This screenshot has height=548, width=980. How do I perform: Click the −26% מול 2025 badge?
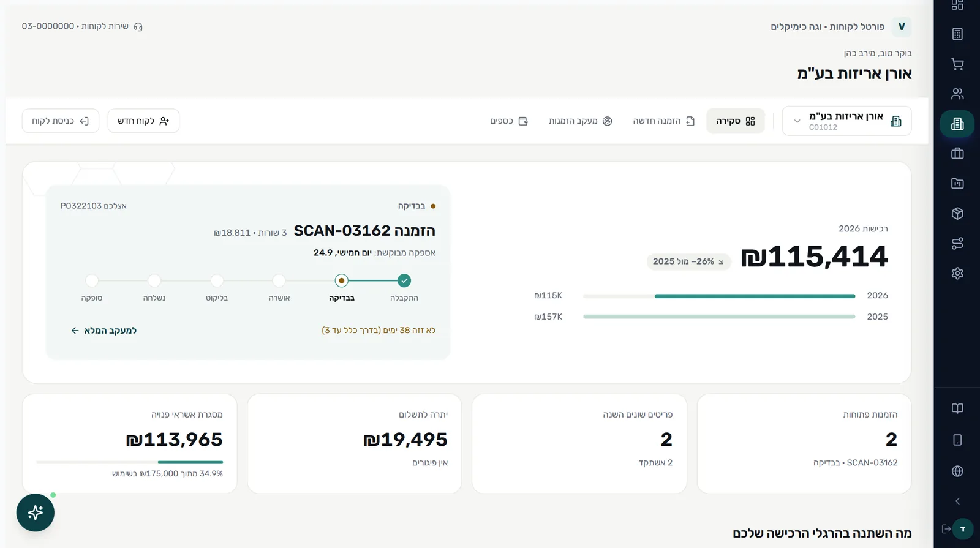point(688,261)
